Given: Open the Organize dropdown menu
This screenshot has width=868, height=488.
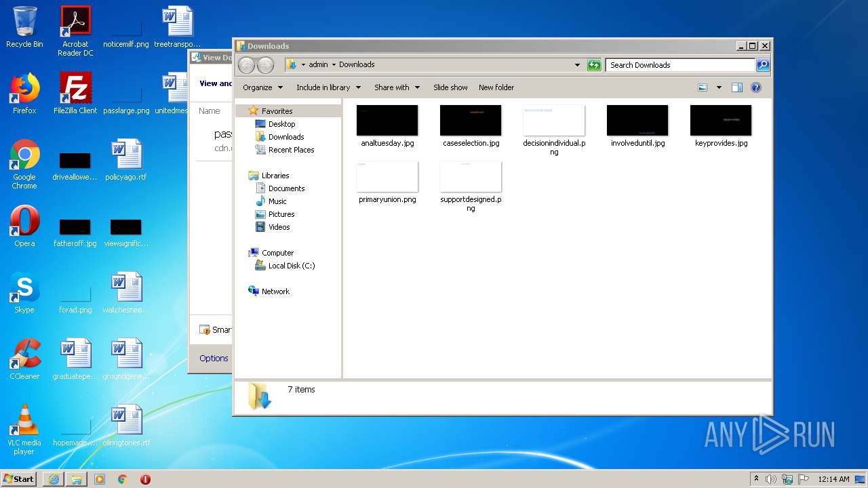Looking at the screenshot, I should (262, 87).
